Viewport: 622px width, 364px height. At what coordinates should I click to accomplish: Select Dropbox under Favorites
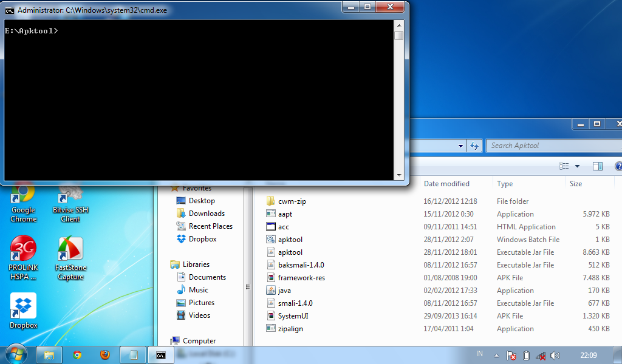203,238
